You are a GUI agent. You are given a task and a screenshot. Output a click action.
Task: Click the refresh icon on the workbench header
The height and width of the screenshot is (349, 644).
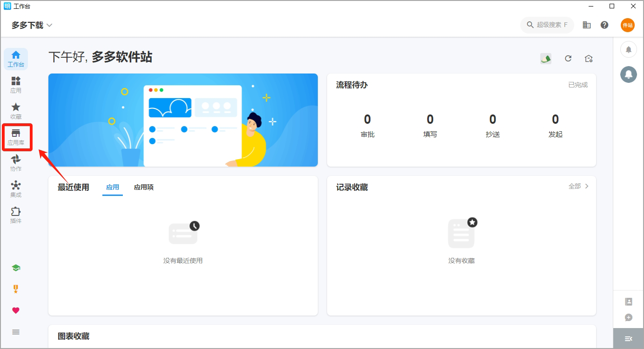pyautogui.click(x=568, y=59)
